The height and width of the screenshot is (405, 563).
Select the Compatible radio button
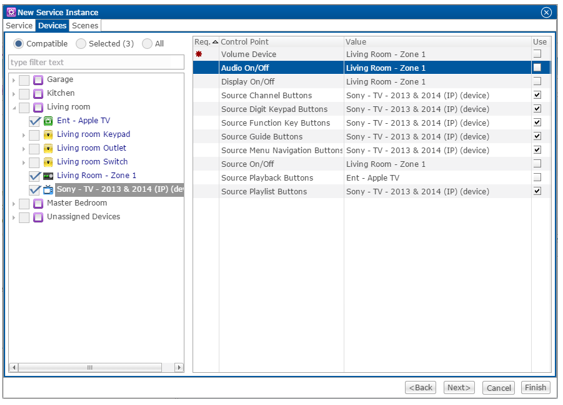(19, 44)
